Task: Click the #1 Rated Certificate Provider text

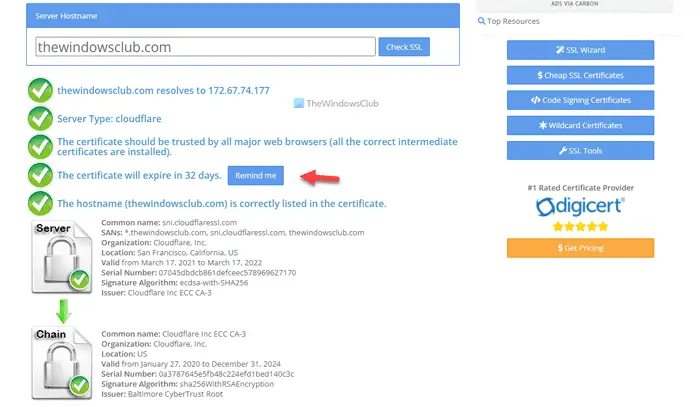Action: coord(580,188)
